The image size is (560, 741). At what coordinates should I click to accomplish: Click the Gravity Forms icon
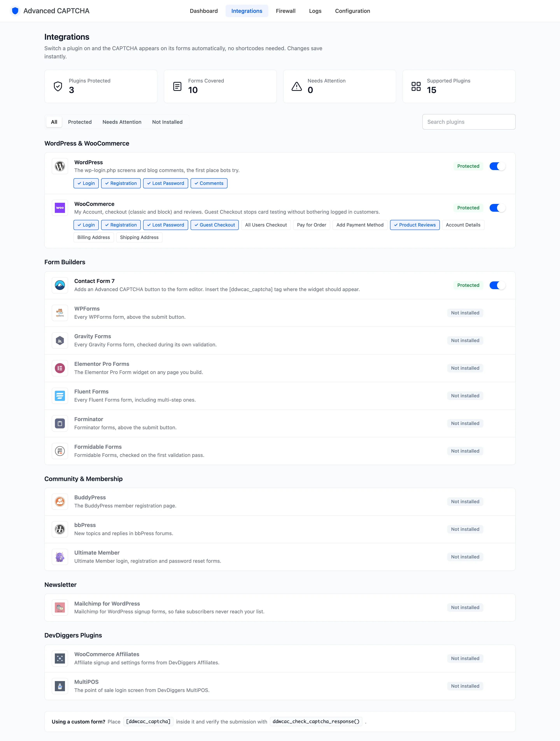tap(60, 340)
